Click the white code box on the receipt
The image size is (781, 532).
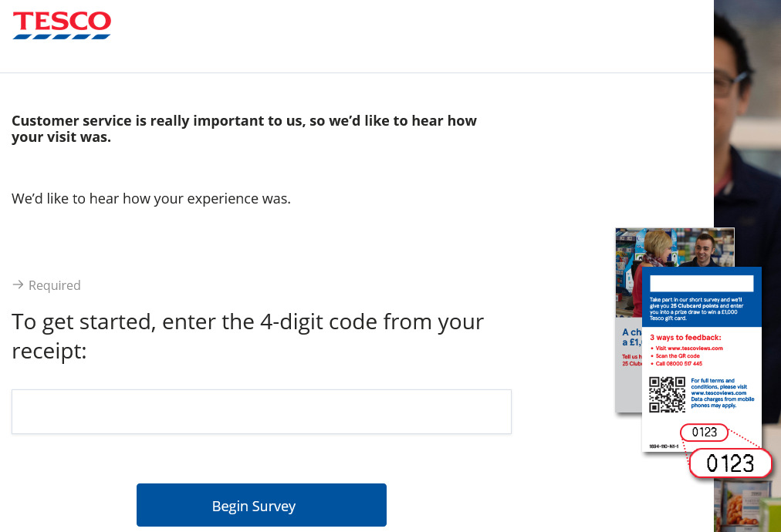point(701,282)
